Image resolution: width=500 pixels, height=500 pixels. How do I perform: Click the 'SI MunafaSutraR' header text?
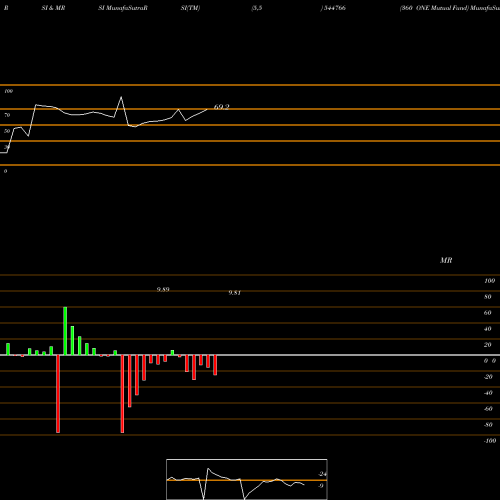123,8
